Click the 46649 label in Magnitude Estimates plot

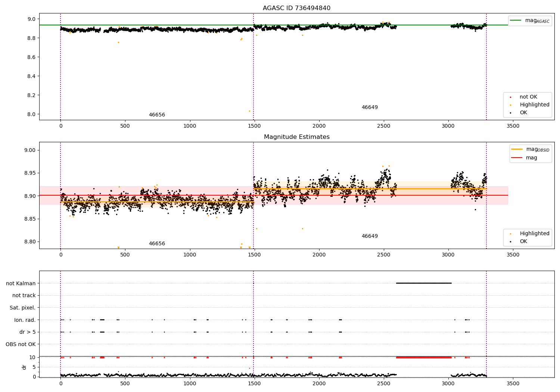point(370,236)
